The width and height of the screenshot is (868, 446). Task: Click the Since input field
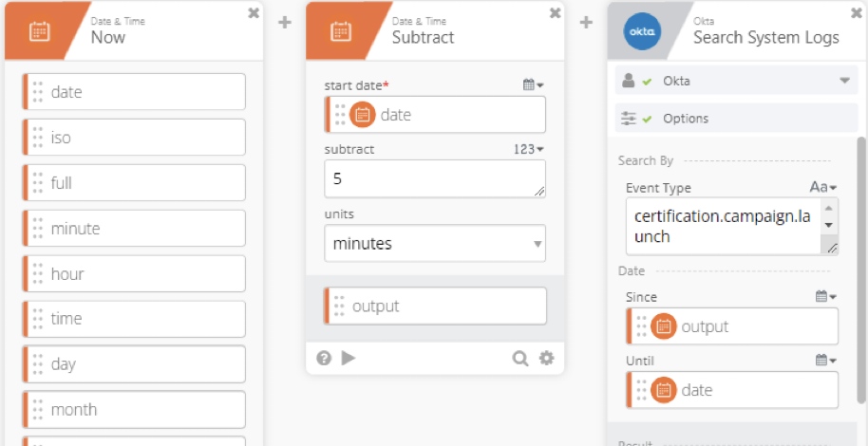(x=732, y=326)
